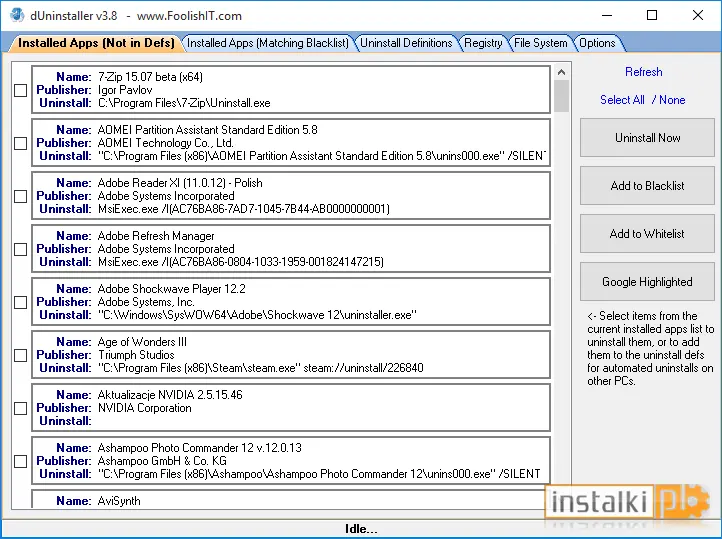
Task: Open the Uninstall Definitions tab
Action: pos(406,43)
